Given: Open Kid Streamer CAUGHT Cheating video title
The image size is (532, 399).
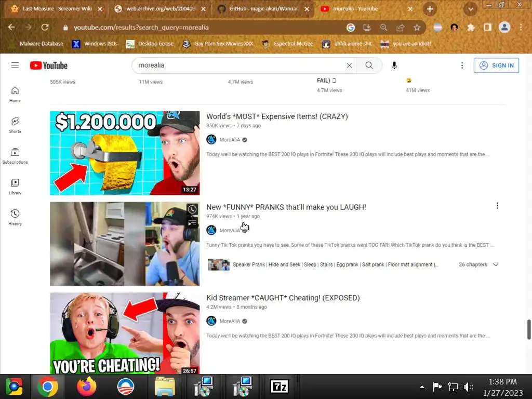Looking at the screenshot, I should click(x=283, y=298).
